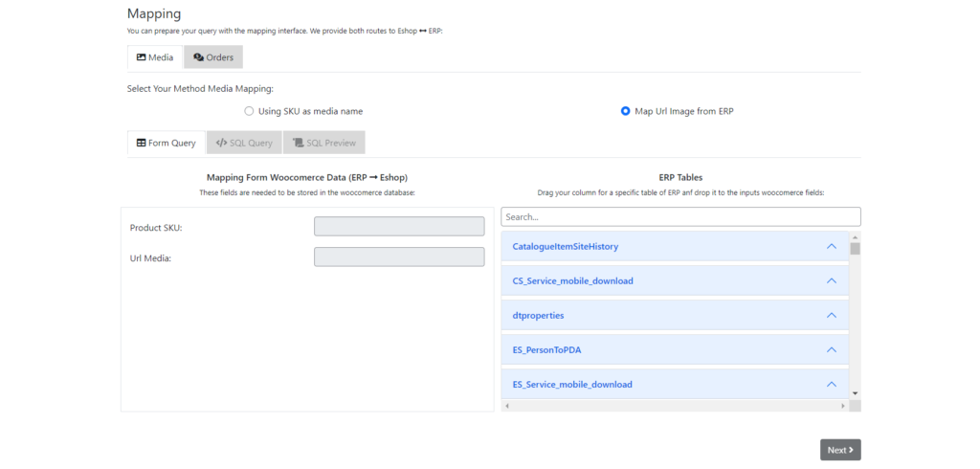
Task: Select Using SKU as media name option
Action: point(249,111)
